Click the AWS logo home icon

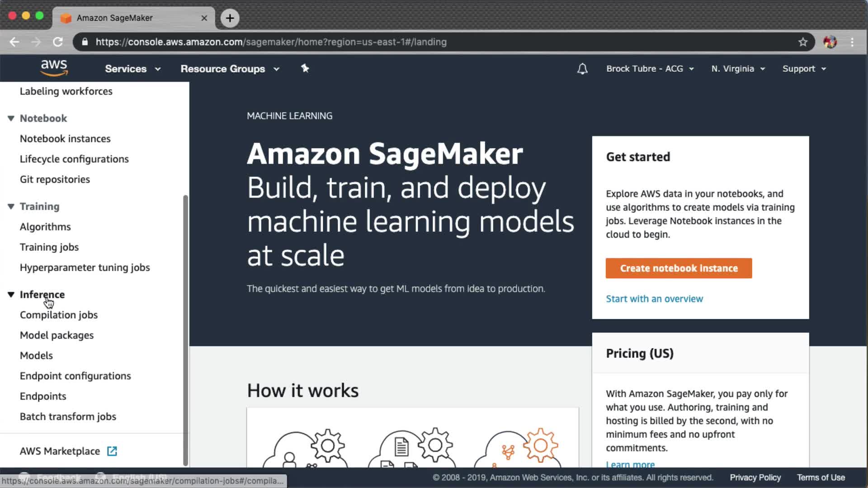click(x=54, y=68)
